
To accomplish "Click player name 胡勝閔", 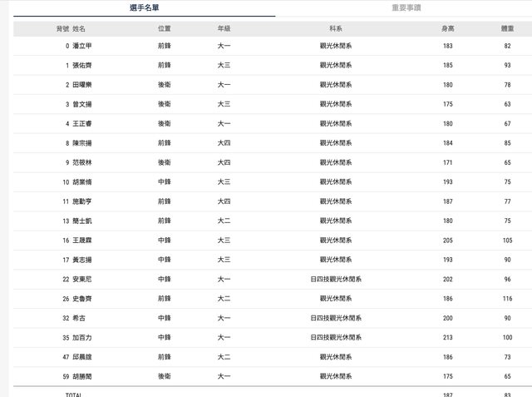I will (82, 376).
